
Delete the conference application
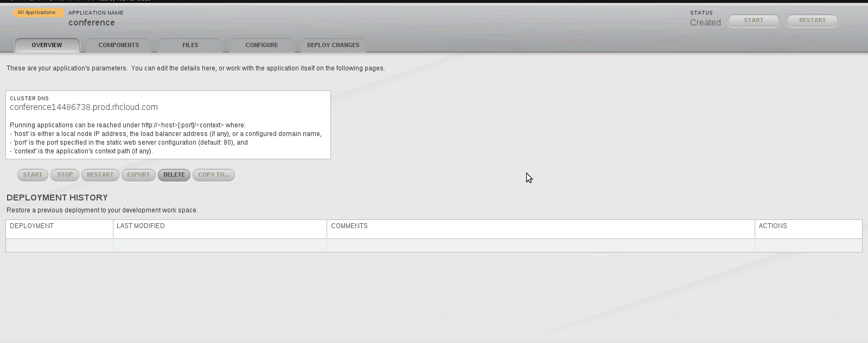pos(174,175)
